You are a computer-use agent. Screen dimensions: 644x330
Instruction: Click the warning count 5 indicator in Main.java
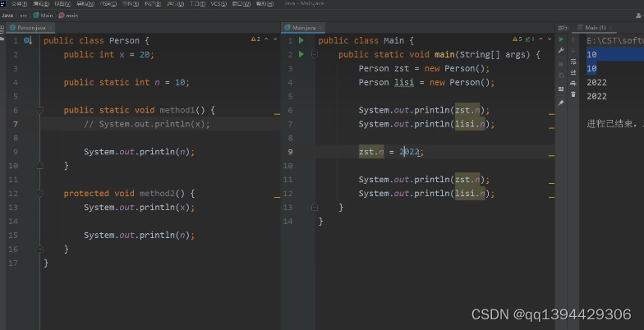(517, 39)
